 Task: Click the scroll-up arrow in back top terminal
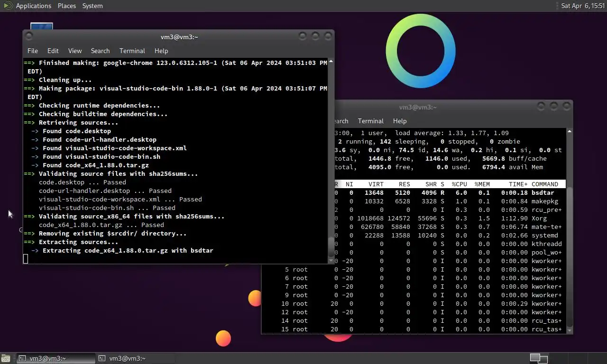(570, 131)
